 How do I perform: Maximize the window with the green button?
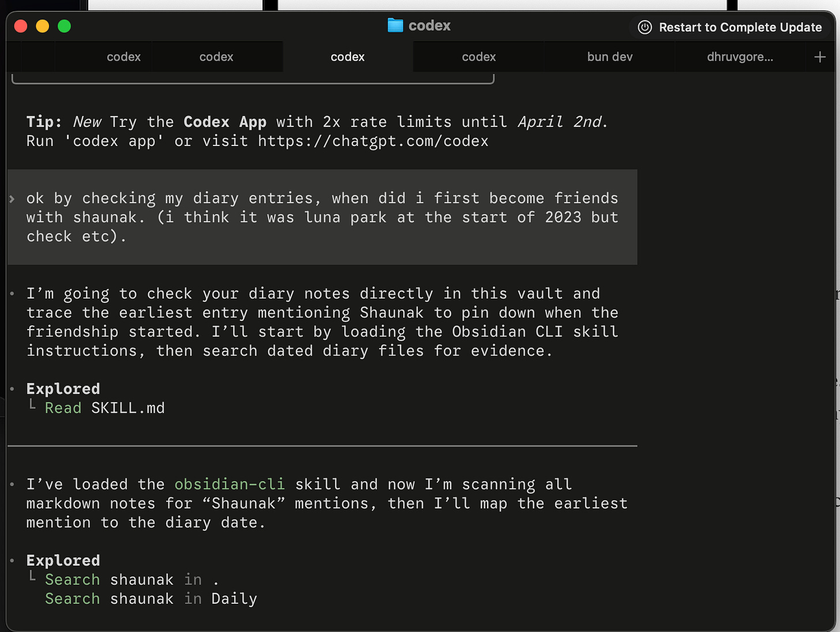(65, 26)
